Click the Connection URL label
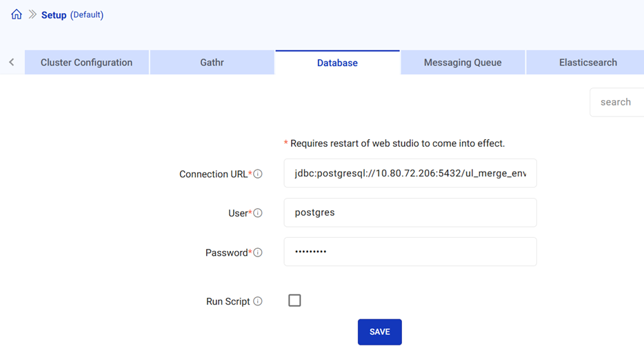 pyautogui.click(x=214, y=174)
